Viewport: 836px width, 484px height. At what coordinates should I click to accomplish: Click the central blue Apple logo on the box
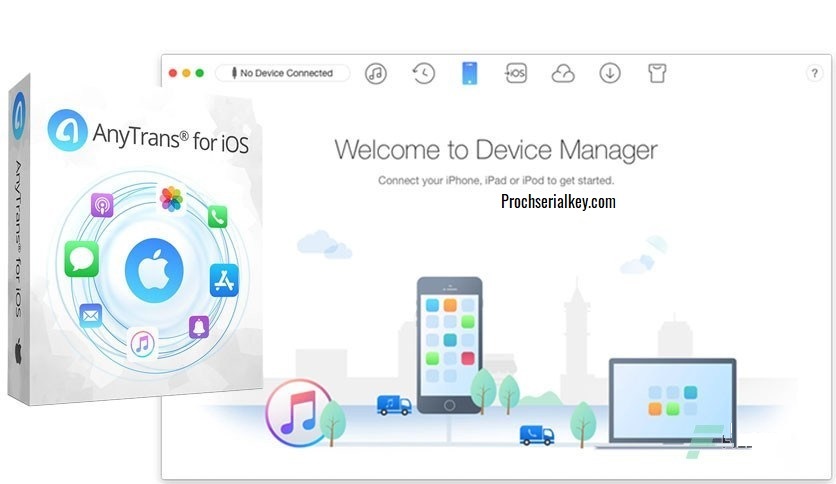click(x=154, y=270)
